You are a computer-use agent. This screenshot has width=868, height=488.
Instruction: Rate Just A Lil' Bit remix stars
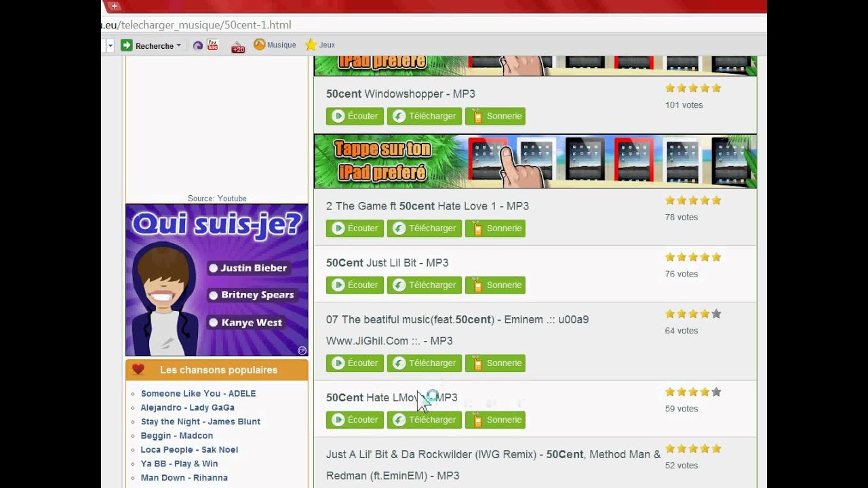tap(693, 449)
